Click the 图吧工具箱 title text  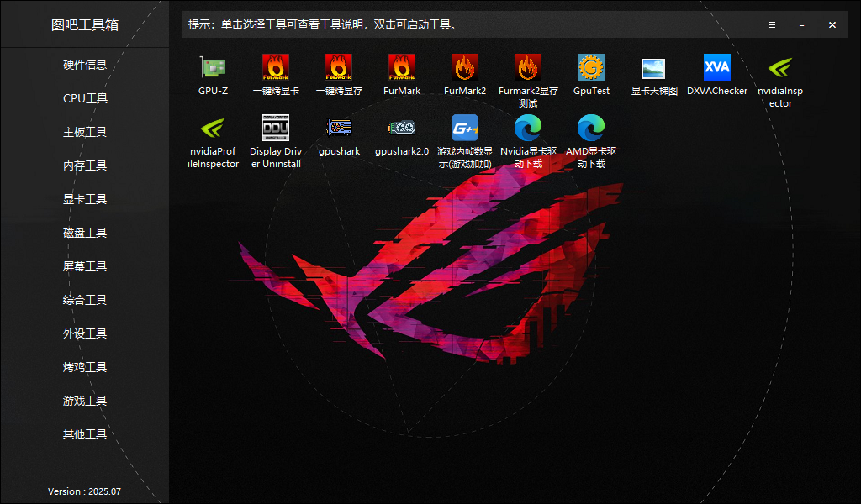click(85, 24)
